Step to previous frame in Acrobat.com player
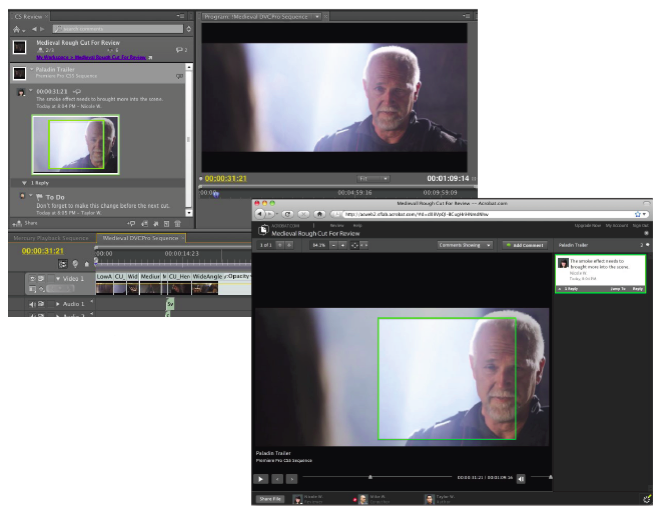660x519 pixels. click(x=277, y=479)
